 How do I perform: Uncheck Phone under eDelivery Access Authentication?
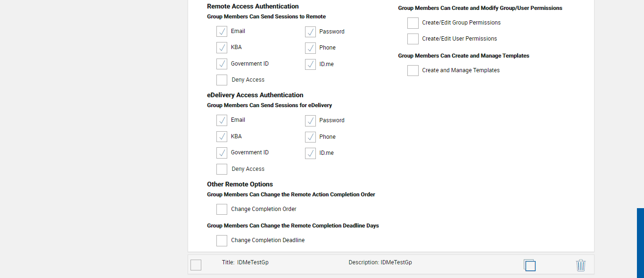[310, 137]
